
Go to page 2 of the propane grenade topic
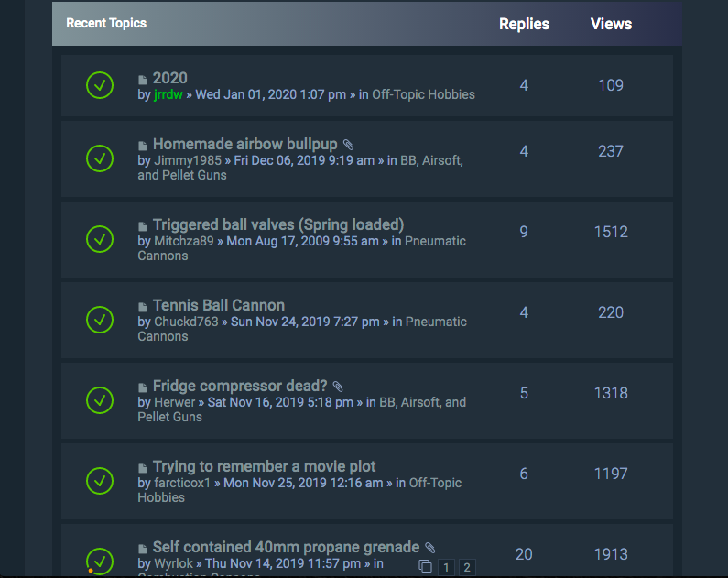click(467, 567)
